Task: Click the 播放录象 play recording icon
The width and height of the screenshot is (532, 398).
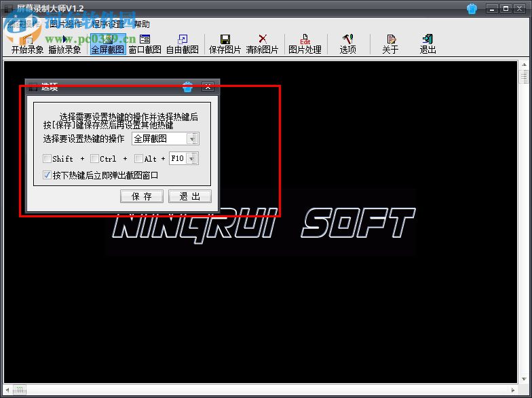Action: (64, 44)
